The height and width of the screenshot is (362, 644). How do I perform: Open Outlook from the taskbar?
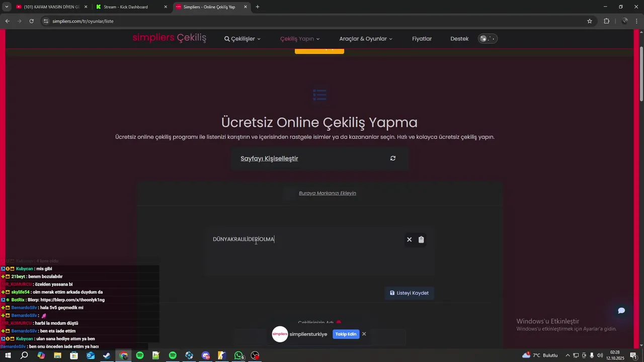91,355
